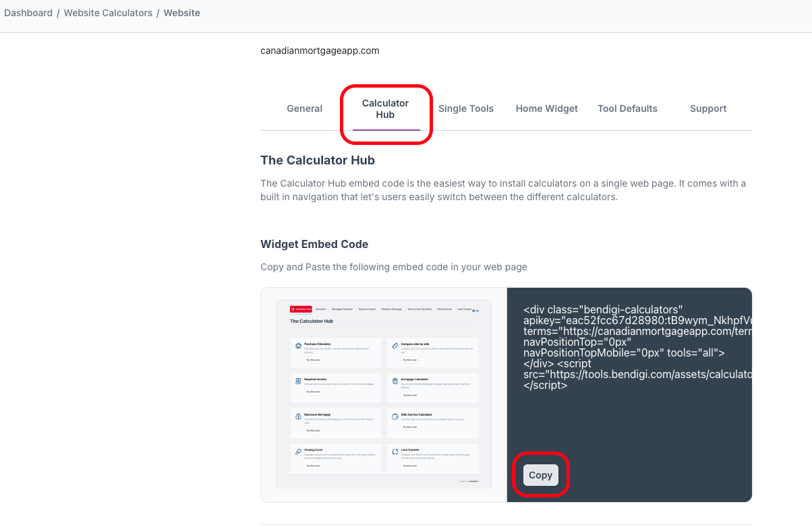Click the Land Transfer arrows icon

point(395,452)
